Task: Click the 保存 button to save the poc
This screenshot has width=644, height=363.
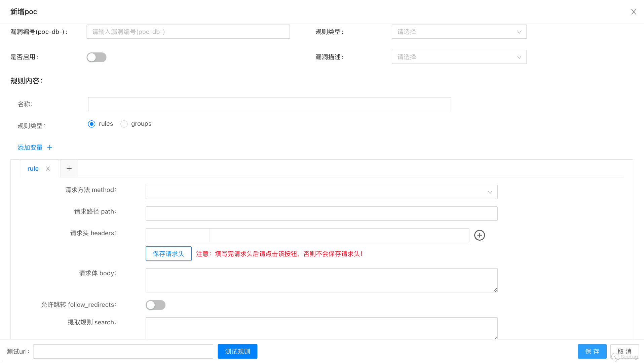Action: click(592, 351)
